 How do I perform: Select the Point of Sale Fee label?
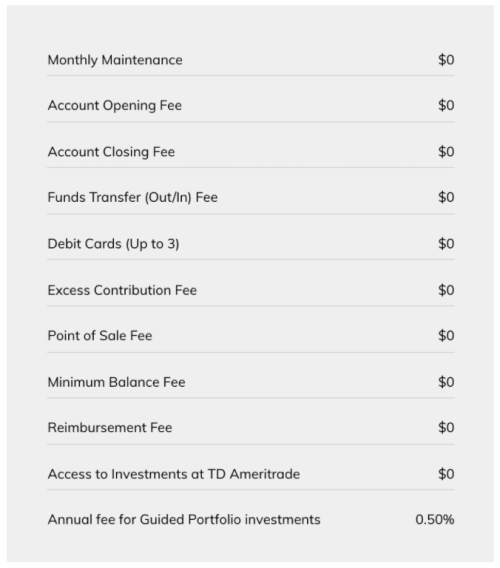click(x=100, y=336)
